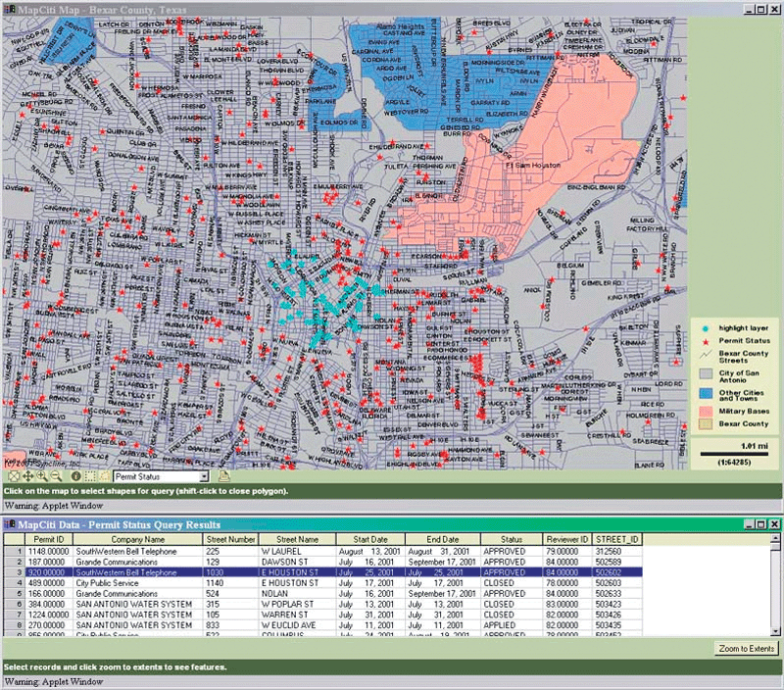The width and height of the screenshot is (784, 690).
Task: Select row number 1 in the results table
Action: pos(15,551)
